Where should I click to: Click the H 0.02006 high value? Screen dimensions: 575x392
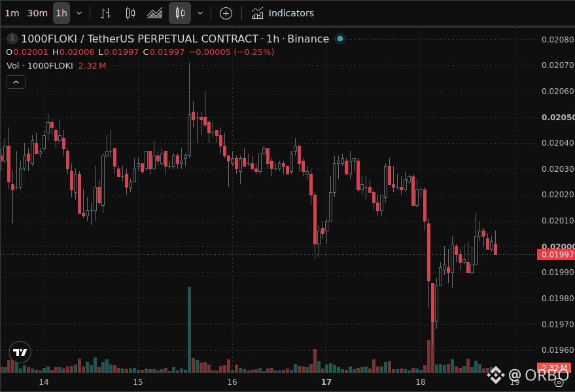coord(73,52)
